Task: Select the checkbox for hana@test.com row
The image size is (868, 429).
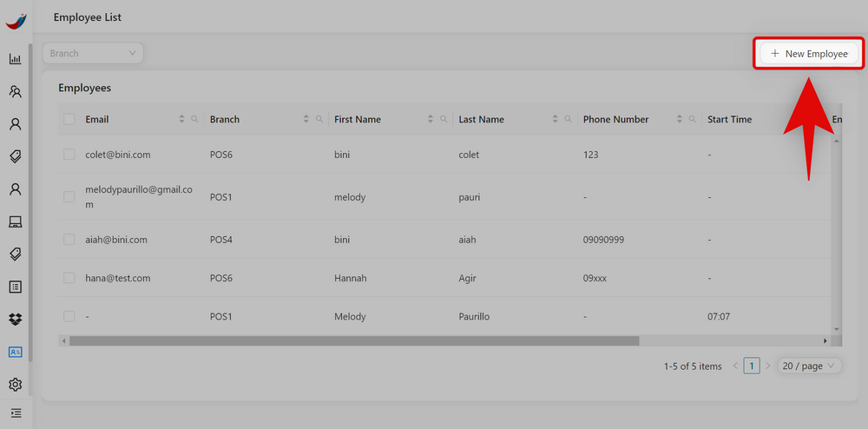Action: (69, 278)
